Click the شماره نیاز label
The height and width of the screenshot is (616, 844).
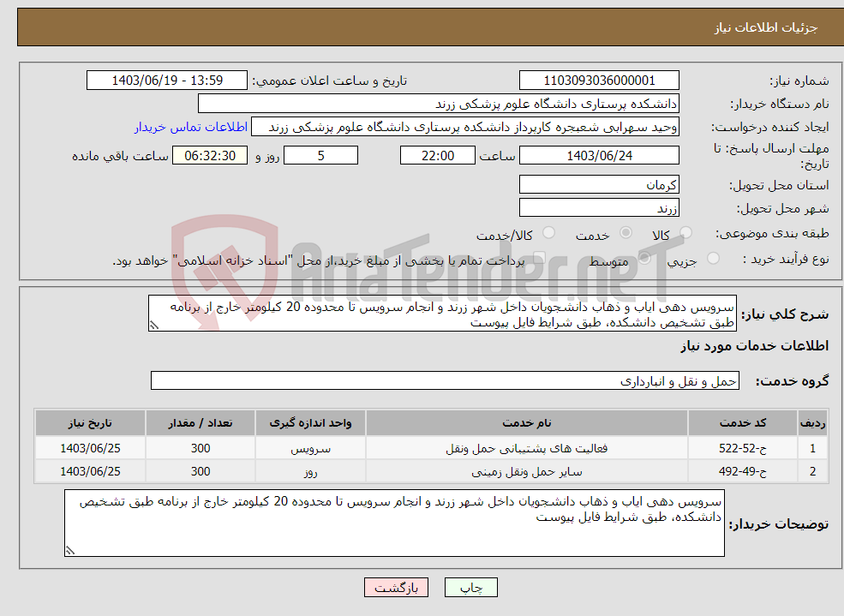(x=799, y=81)
